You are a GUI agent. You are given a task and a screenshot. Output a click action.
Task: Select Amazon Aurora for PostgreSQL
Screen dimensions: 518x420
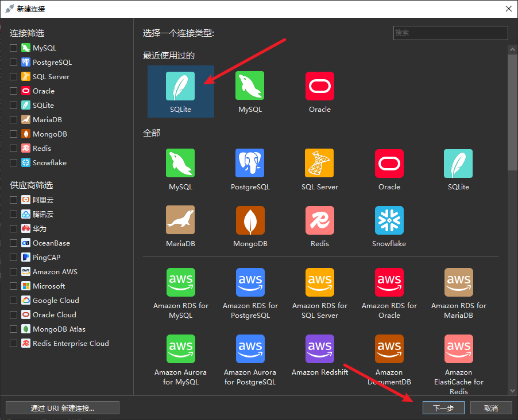(x=250, y=349)
